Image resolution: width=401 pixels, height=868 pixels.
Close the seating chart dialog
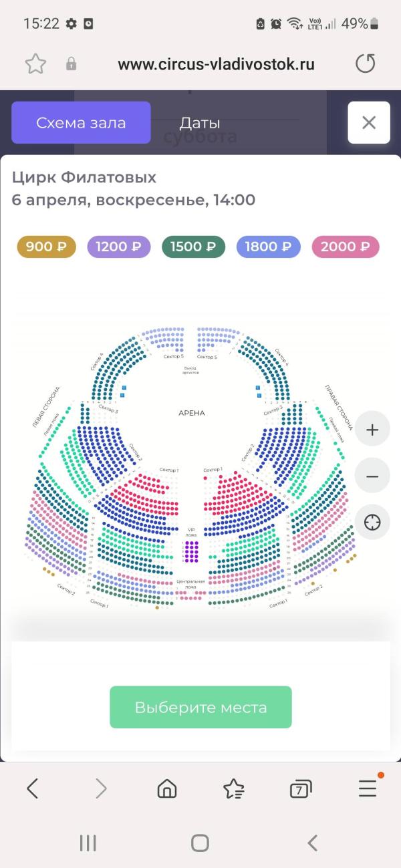tap(369, 123)
